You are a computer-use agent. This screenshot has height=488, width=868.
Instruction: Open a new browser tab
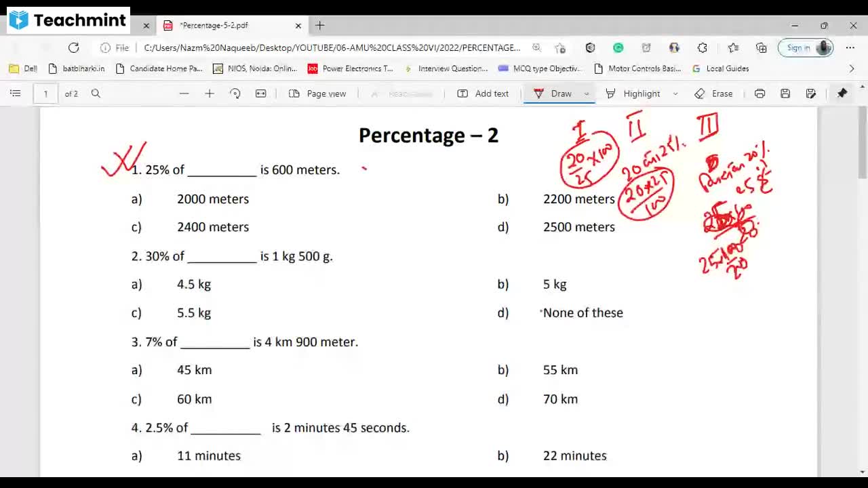(320, 26)
